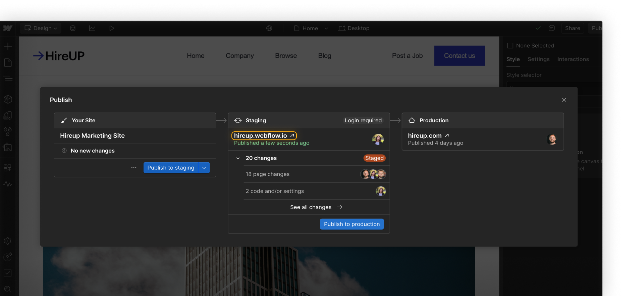Click the HireUP logo on canvas
Viewport: 644px width, 296px height.
tap(59, 56)
